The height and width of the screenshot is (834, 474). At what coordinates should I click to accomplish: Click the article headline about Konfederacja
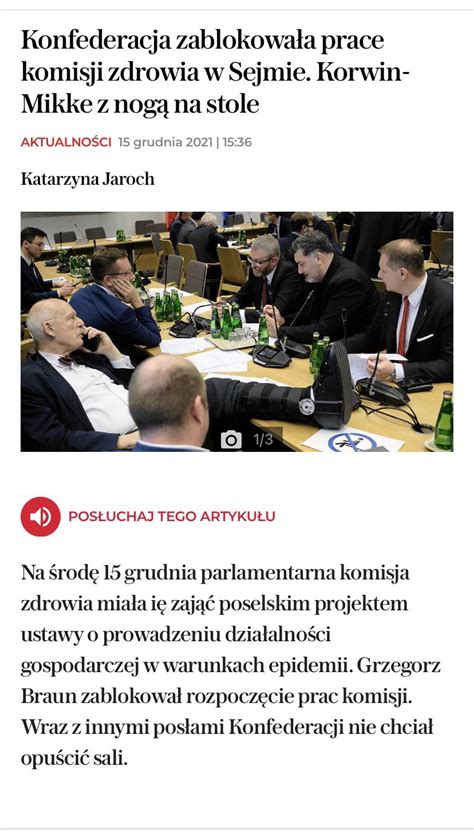pyautogui.click(x=215, y=72)
